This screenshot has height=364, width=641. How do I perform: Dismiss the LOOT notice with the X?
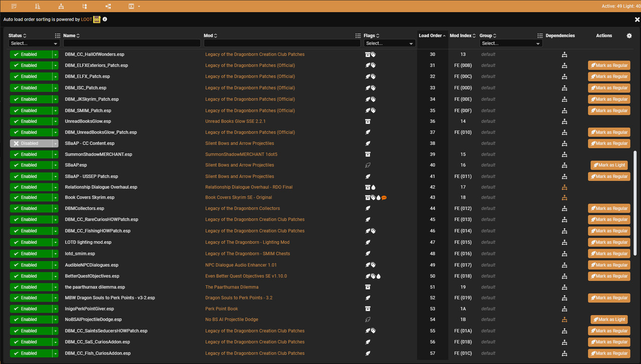637,20
